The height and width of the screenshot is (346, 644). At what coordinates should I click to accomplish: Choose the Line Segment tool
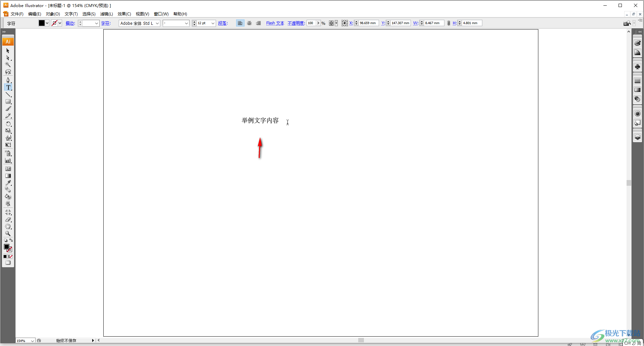(8, 95)
